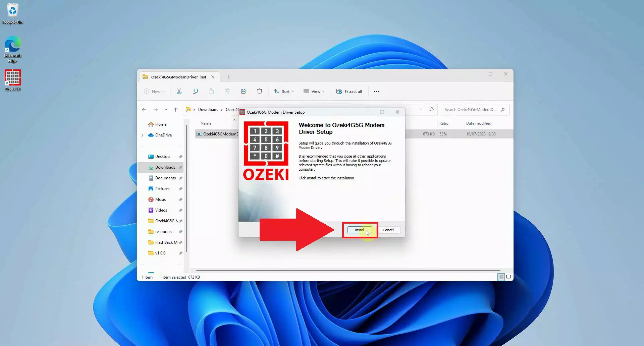Navigate up one folder level
The height and width of the screenshot is (346, 644).
175,110
